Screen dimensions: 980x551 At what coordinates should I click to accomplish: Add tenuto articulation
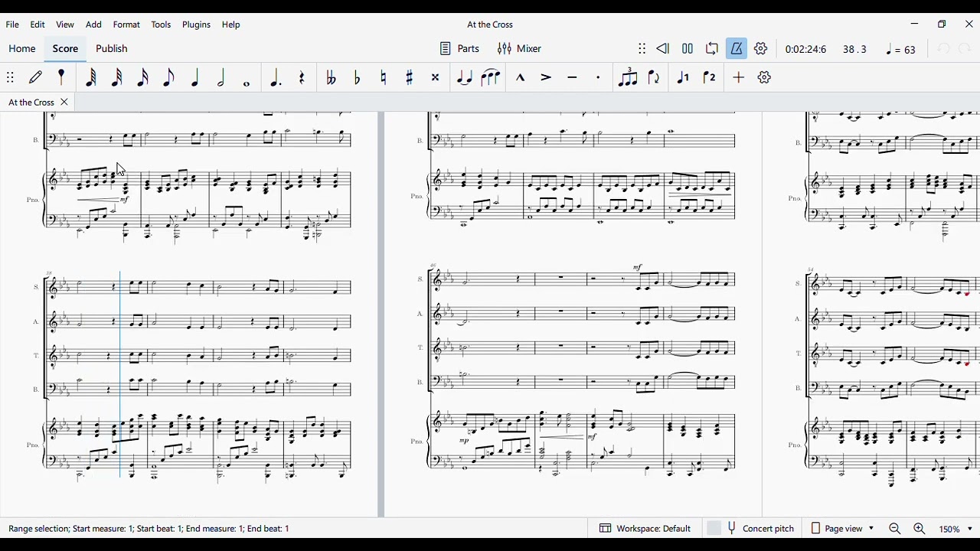click(x=573, y=77)
